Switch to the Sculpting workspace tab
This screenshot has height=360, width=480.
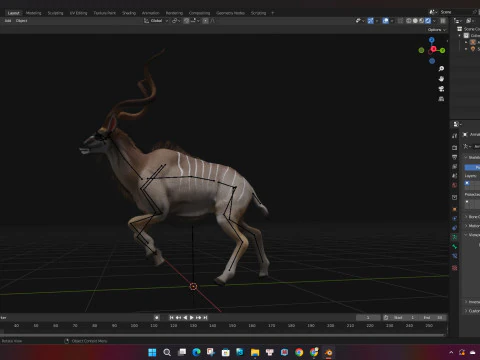55,13
